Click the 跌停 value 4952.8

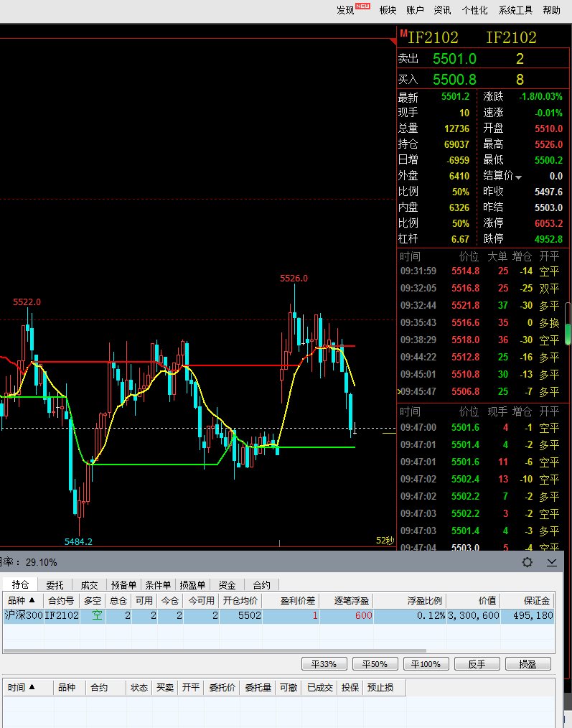548,239
